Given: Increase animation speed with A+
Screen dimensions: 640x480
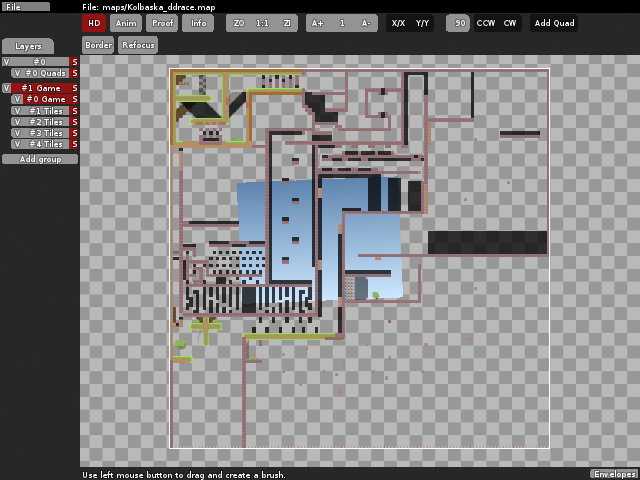Looking at the screenshot, I should [x=318, y=23].
